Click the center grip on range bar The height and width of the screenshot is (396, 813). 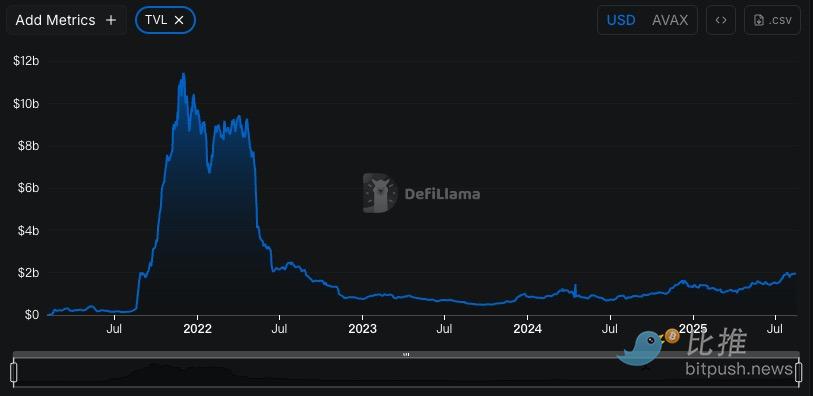pos(406,355)
